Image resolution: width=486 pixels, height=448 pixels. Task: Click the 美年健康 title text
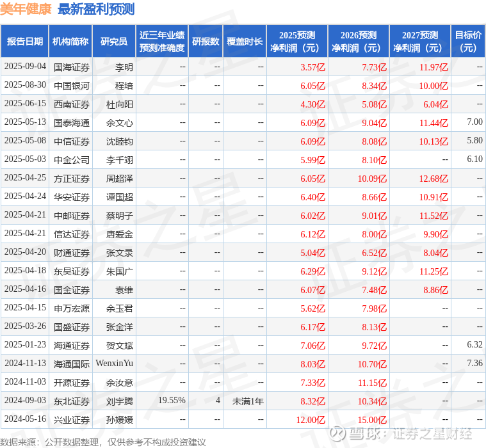pos(26,9)
